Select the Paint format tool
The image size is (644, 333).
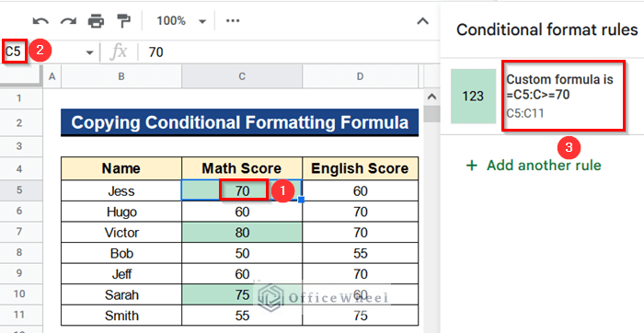click(123, 21)
